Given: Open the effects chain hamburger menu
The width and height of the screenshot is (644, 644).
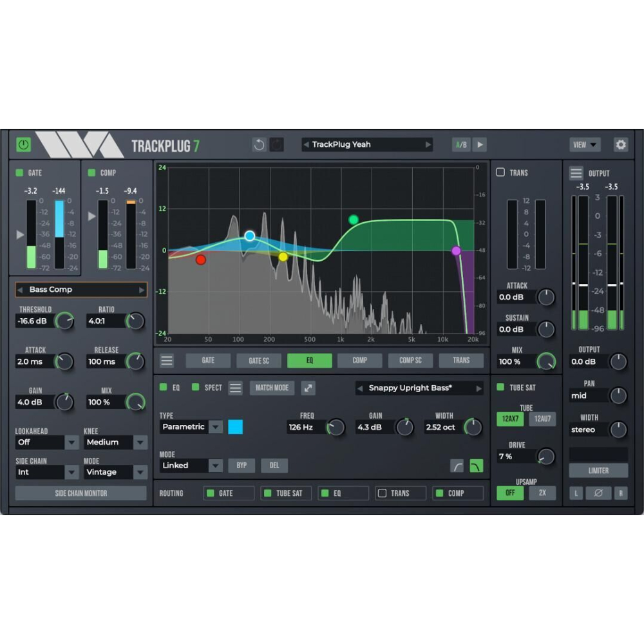Looking at the screenshot, I should tap(166, 360).
